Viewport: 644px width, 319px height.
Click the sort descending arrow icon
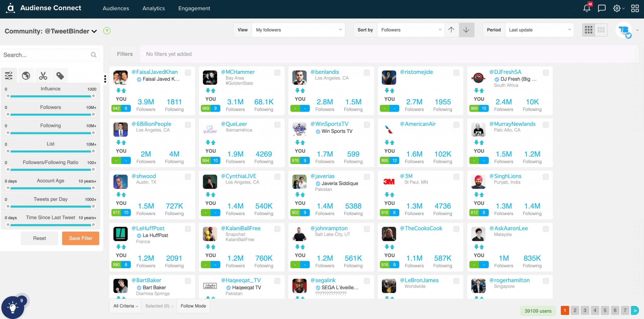(x=466, y=29)
